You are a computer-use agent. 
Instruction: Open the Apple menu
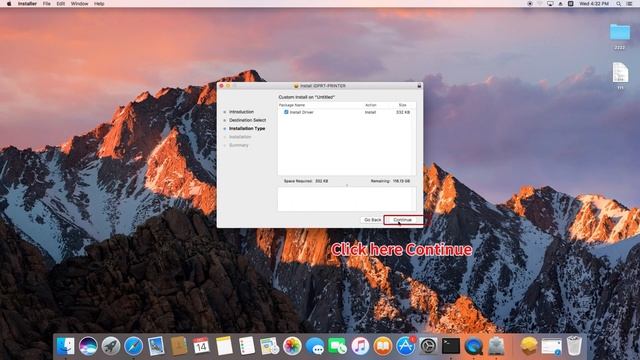point(9,4)
